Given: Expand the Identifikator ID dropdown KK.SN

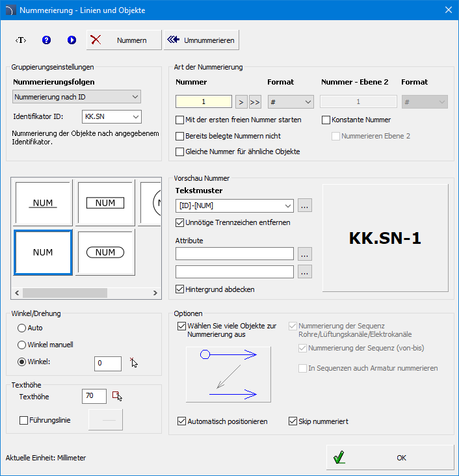Looking at the screenshot, I should click(x=112, y=116).
